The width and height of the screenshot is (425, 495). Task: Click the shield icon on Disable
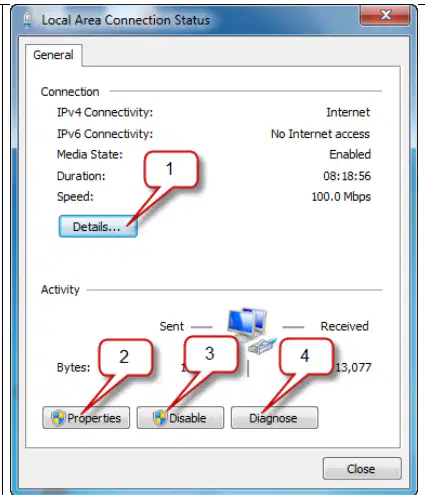160,418
